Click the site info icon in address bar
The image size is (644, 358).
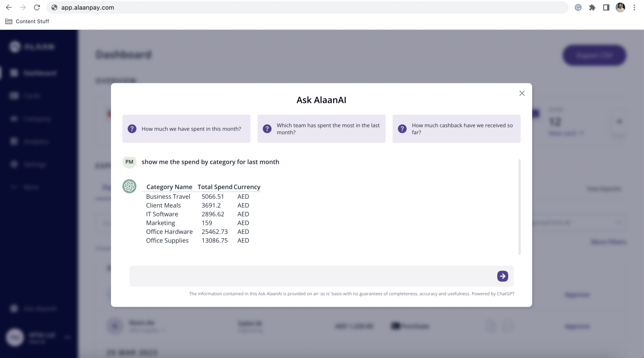tap(54, 8)
